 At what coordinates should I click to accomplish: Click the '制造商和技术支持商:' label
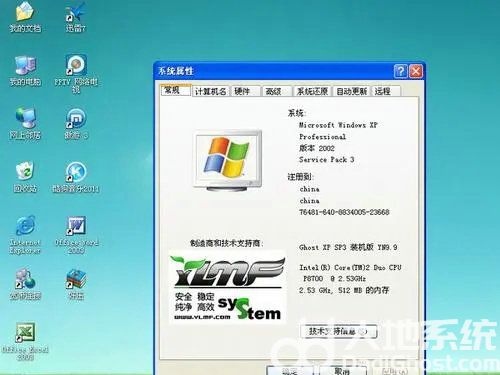pos(227,243)
